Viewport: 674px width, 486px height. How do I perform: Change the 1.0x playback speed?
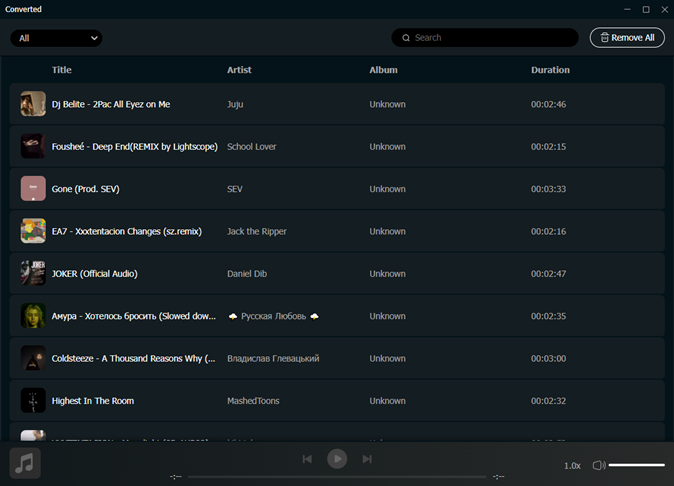[x=572, y=465]
